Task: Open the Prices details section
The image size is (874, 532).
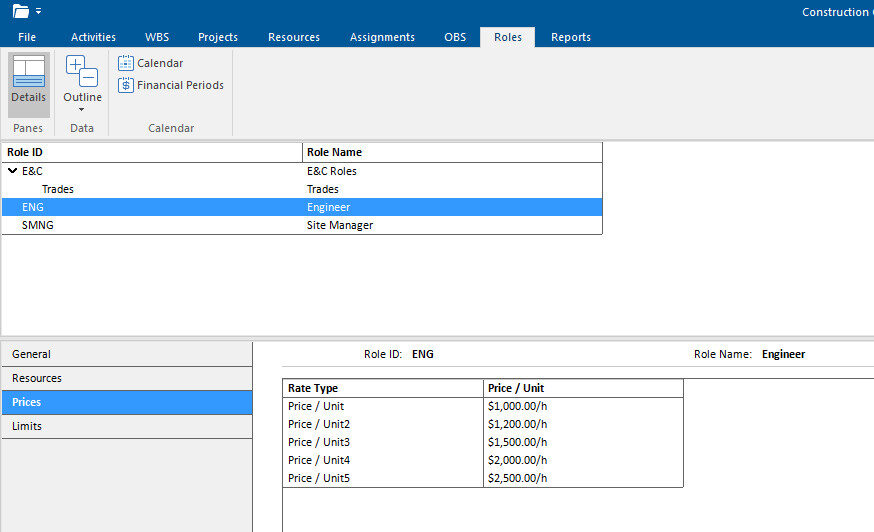Action: (x=127, y=402)
